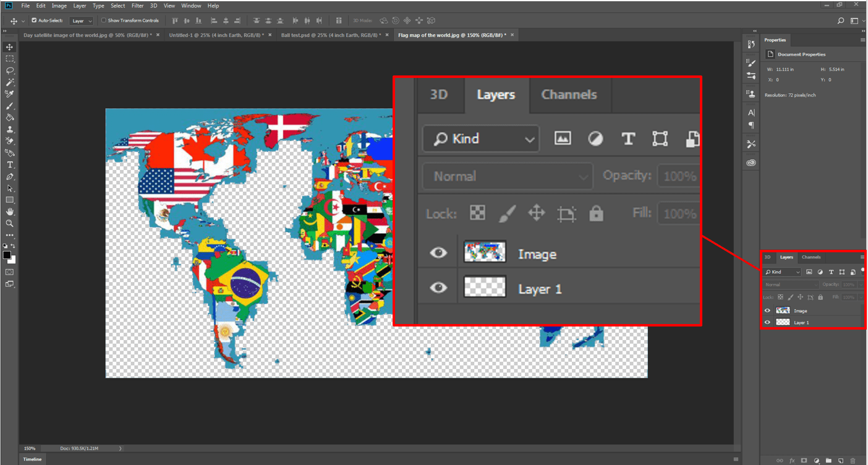868x465 pixels.
Task: Click the black foreground color swatch
Action: (7, 255)
